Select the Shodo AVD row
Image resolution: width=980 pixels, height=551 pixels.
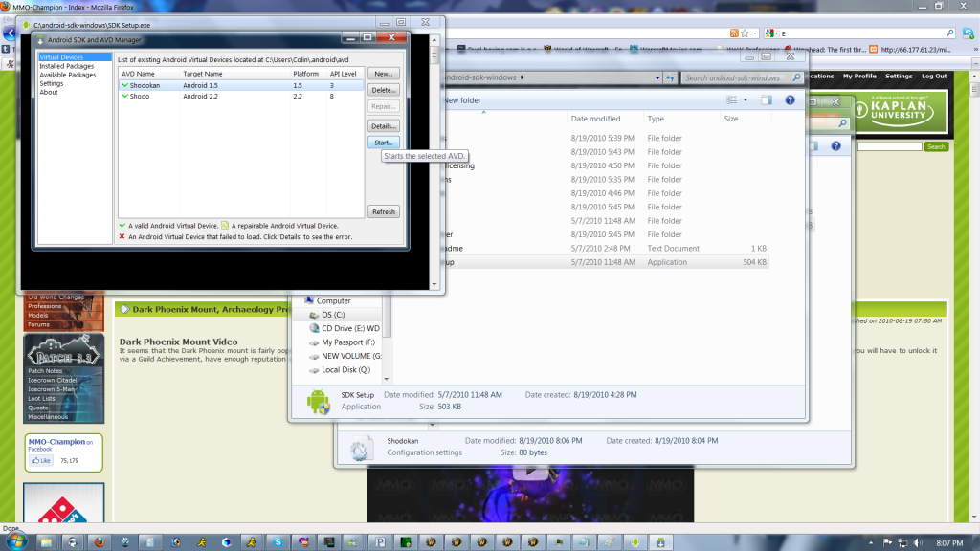pos(241,97)
